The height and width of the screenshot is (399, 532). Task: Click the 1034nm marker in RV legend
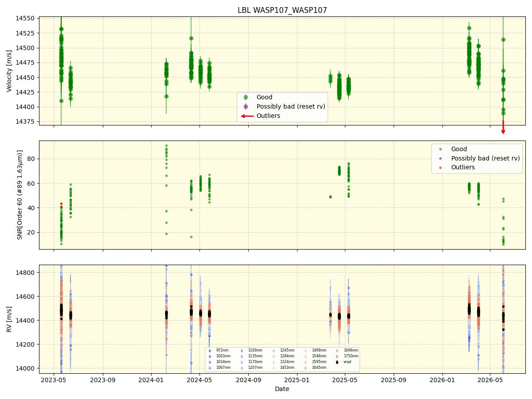point(210,362)
